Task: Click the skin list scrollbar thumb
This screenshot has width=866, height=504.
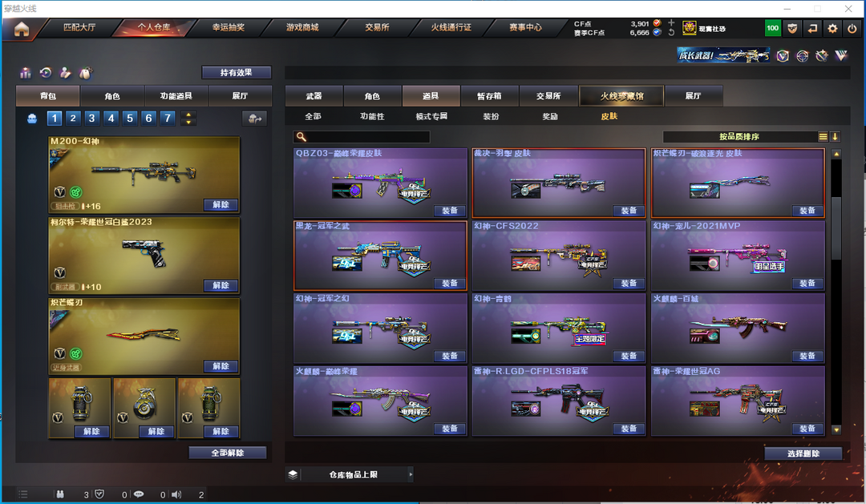Action: click(x=836, y=228)
